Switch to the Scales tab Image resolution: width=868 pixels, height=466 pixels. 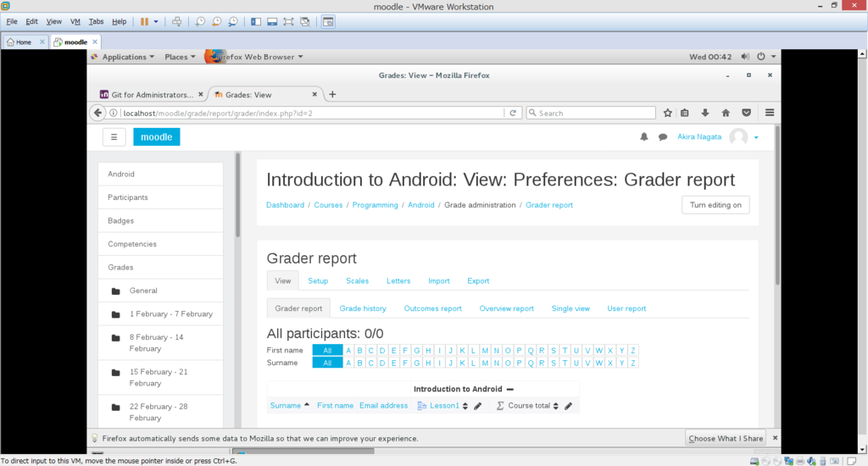point(357,280)
